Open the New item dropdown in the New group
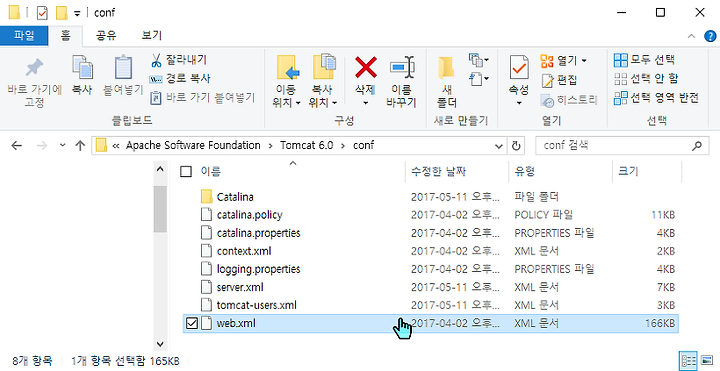Image resolution: width=720 pixels, height=371 pixels. pyautogui.click(x=479, y=60)
